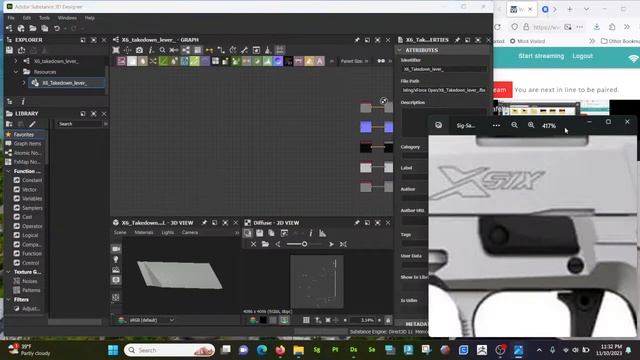Collapse the Resources folder
Image resolution: width=640 pixels, height=360 pixels.
(x=16, y=72)
